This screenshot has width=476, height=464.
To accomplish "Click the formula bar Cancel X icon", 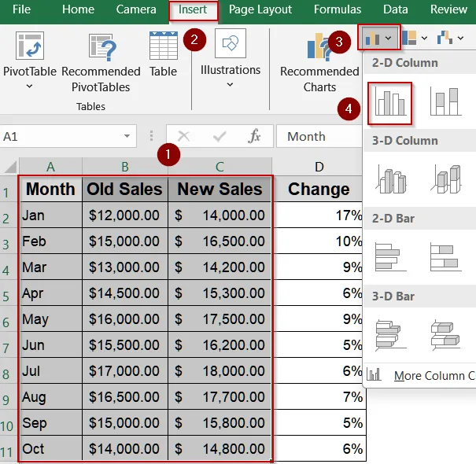I will tap(183, 136).
